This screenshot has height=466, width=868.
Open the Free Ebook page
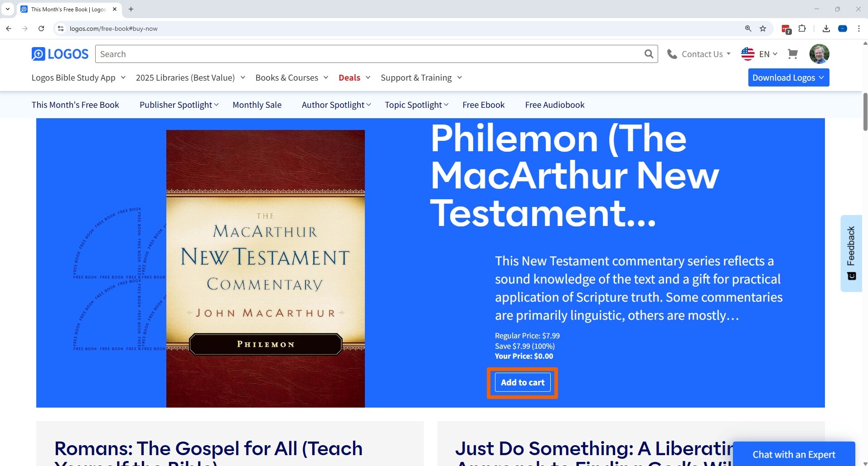pos(484,105)
